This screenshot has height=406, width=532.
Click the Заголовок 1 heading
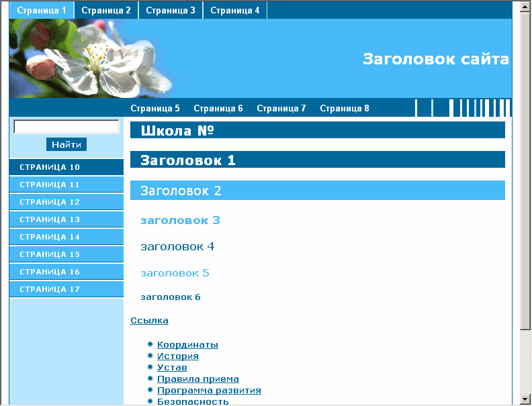318,160
